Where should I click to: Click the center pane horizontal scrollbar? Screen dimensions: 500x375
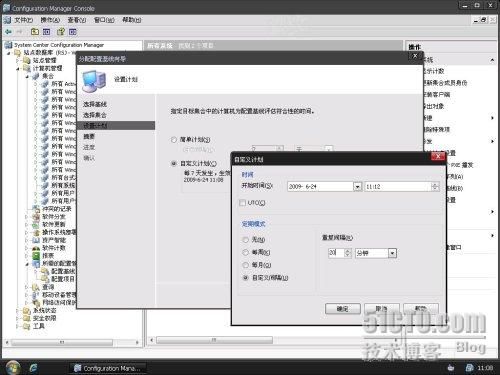point(214,340)
